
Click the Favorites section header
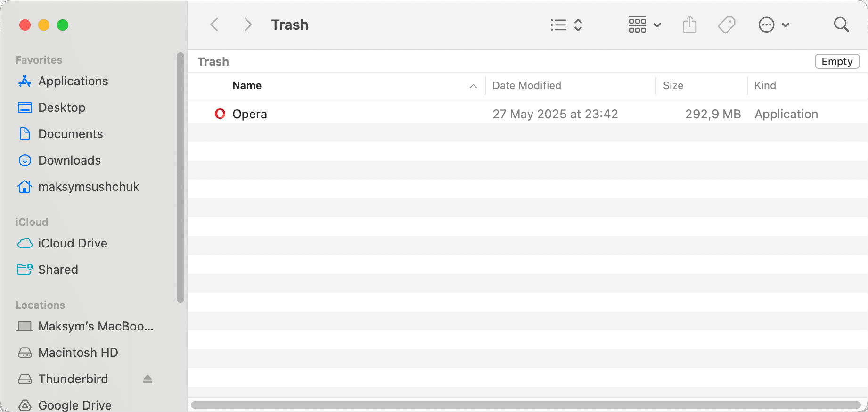[x=39, y=60]
